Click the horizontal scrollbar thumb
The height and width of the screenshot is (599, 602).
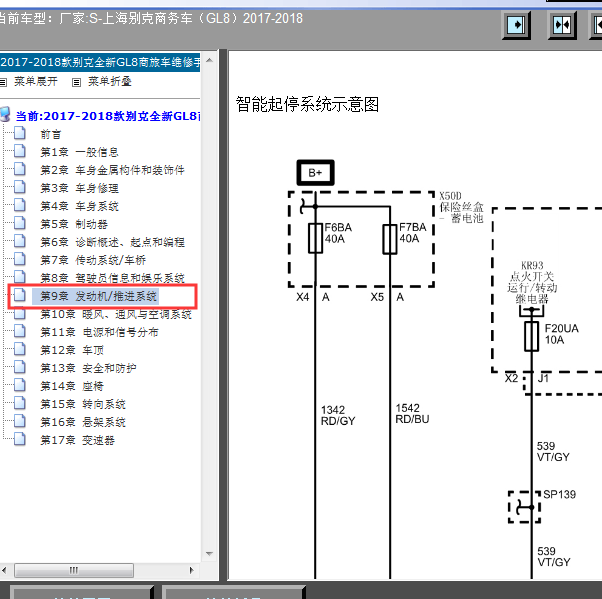point(74,570)
